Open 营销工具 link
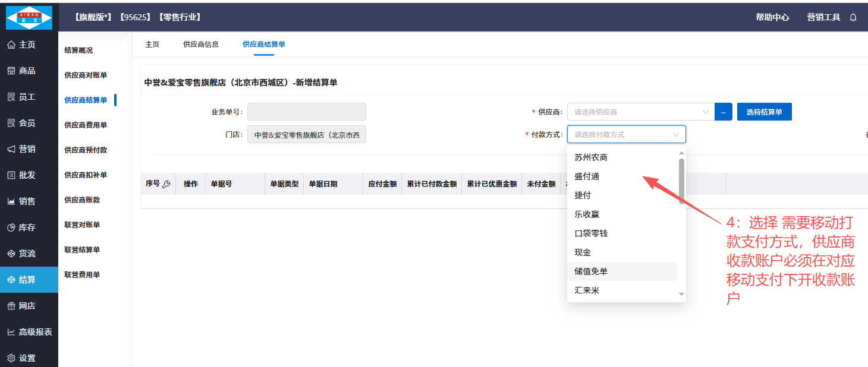 tap(823, 17)
